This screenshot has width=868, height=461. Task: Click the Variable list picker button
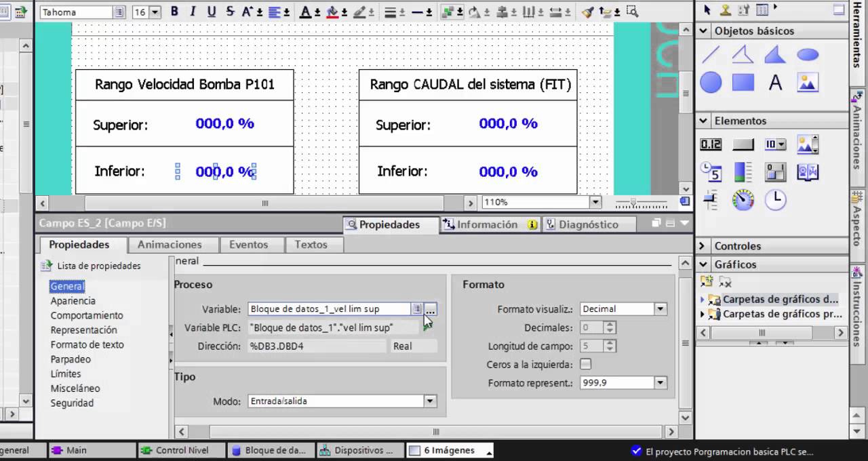point(417,309)
